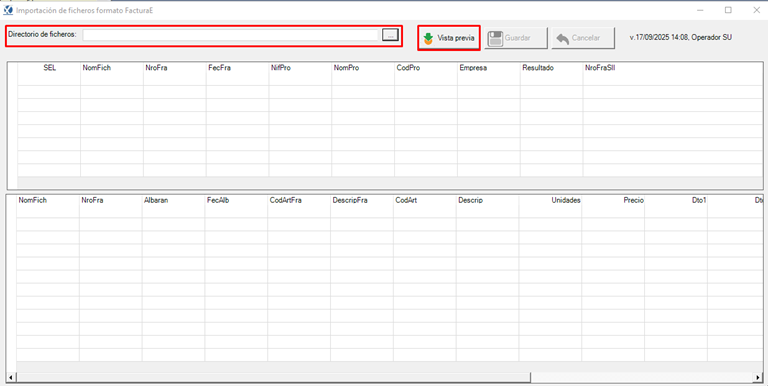This screenshot has height=386, width=768.
Task: Click the version and operator label text
Action: click(681, 37)
